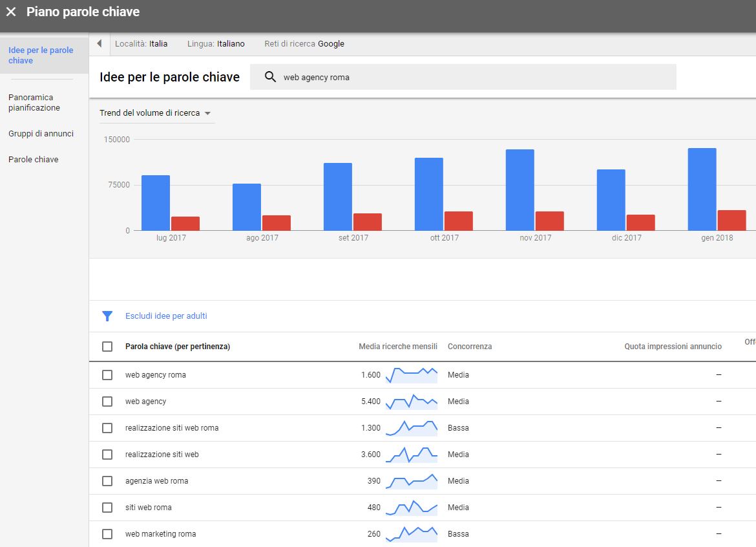Click the keyword text web marketing roma
This screenshot has height=547, width=756.
tap(160, 534)
